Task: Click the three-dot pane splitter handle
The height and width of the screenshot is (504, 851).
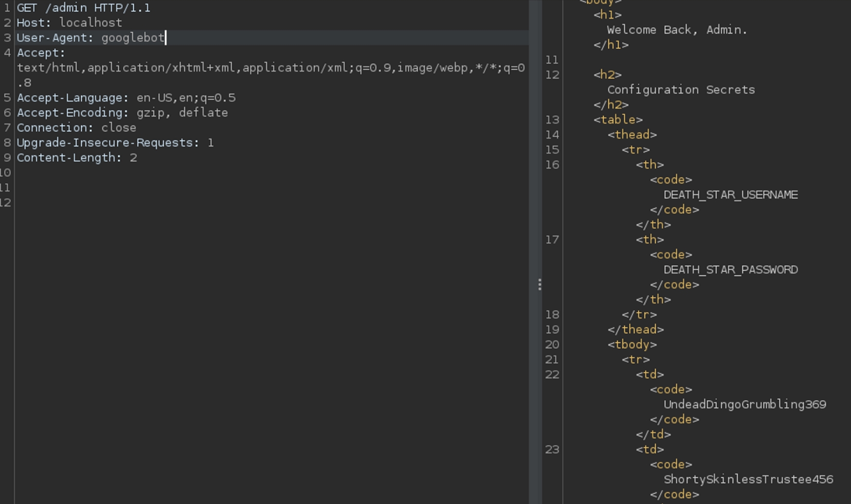Action: coord(539,284)
